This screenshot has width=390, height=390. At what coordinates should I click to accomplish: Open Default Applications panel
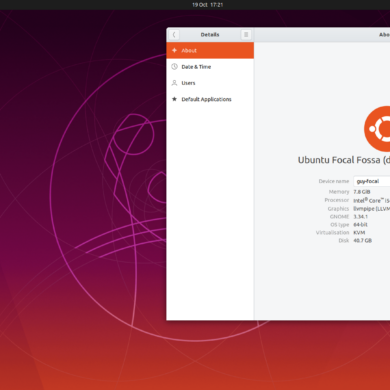point(210,99)
